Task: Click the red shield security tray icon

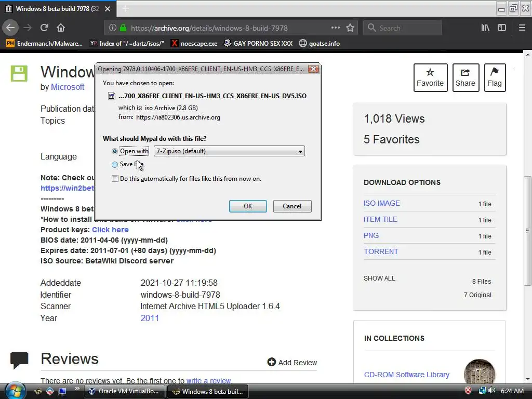Action: coord(468,391)
